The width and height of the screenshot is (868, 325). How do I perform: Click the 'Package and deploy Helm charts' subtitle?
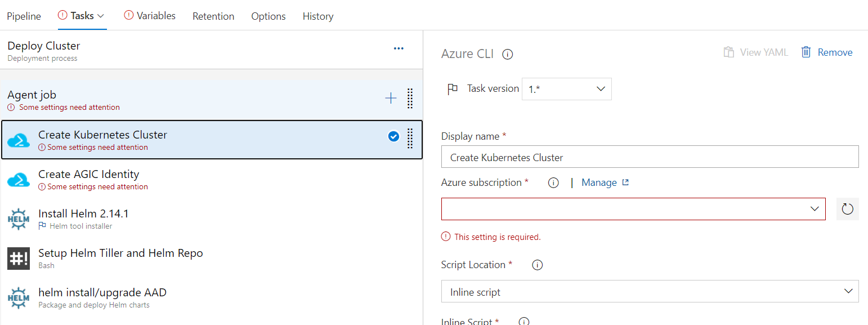[94, 305]
